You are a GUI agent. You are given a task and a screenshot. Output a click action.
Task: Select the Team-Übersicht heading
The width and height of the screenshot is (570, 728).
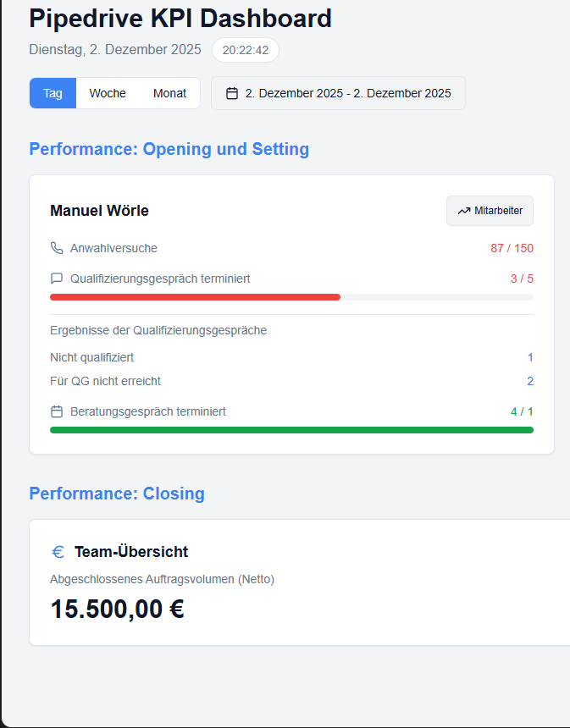coord(132,551)
